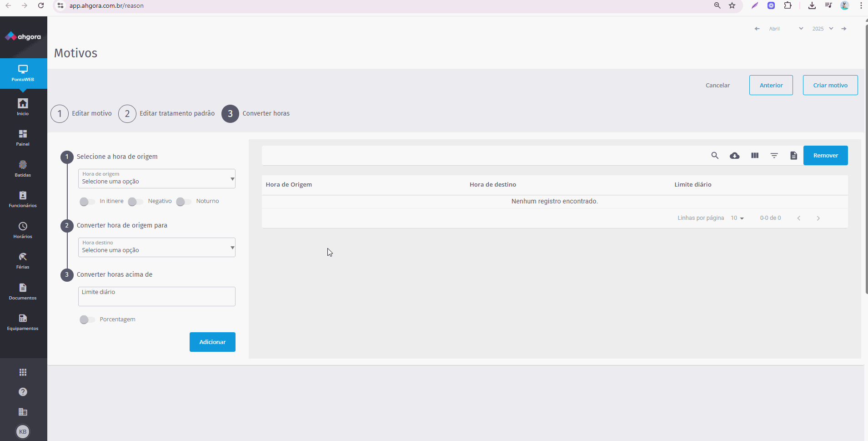Click the Anterior button
The image size is (868, 441).
[x=771, y=85]
